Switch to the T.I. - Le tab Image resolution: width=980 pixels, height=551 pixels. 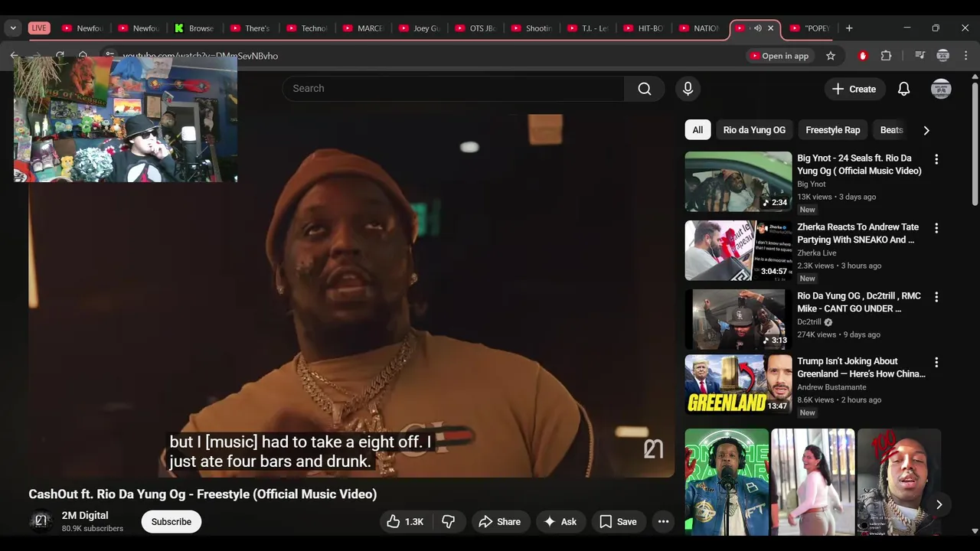coord(587,28)
